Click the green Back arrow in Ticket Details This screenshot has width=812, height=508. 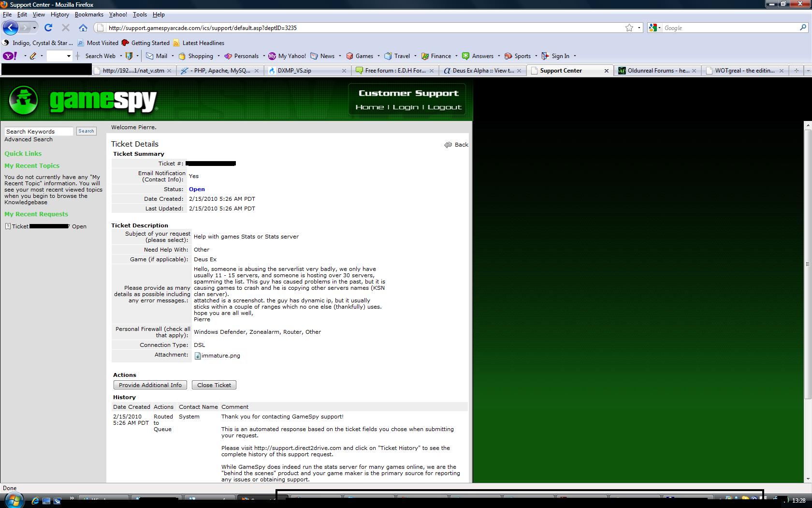(x=448, y=145)
